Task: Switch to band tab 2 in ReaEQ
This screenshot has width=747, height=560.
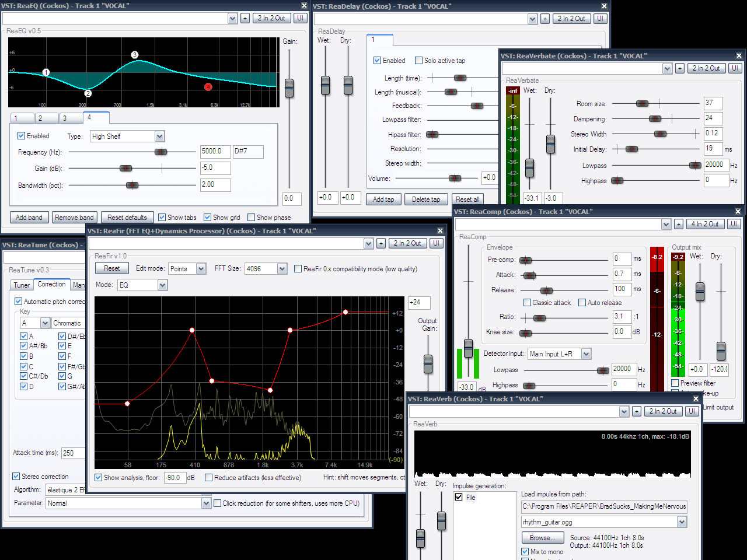Action: coord(47,118)
